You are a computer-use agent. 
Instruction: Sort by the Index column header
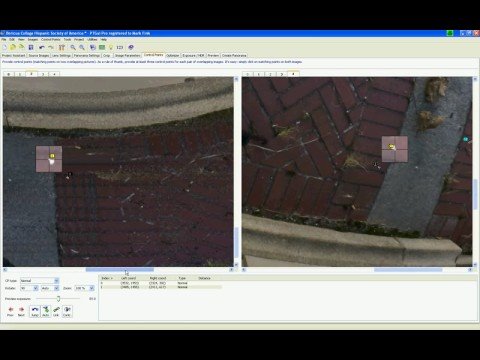click(x=107, y=278)
